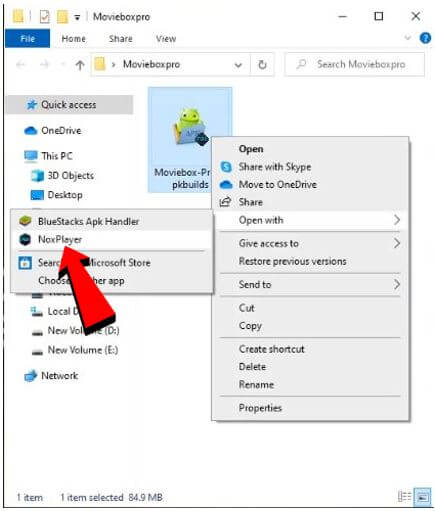Open with NoxPlayer
435x511 pixels.
[x=111, y=239]
